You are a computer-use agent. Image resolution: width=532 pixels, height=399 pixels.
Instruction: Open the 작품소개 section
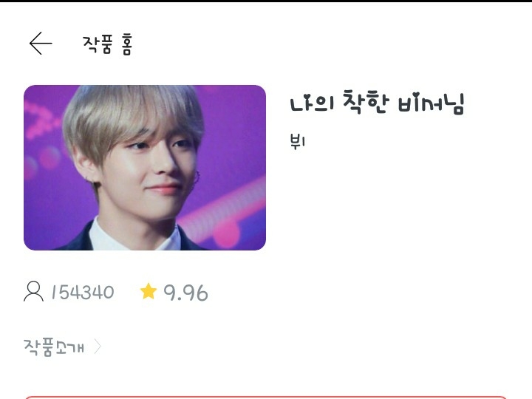point(54,347)
